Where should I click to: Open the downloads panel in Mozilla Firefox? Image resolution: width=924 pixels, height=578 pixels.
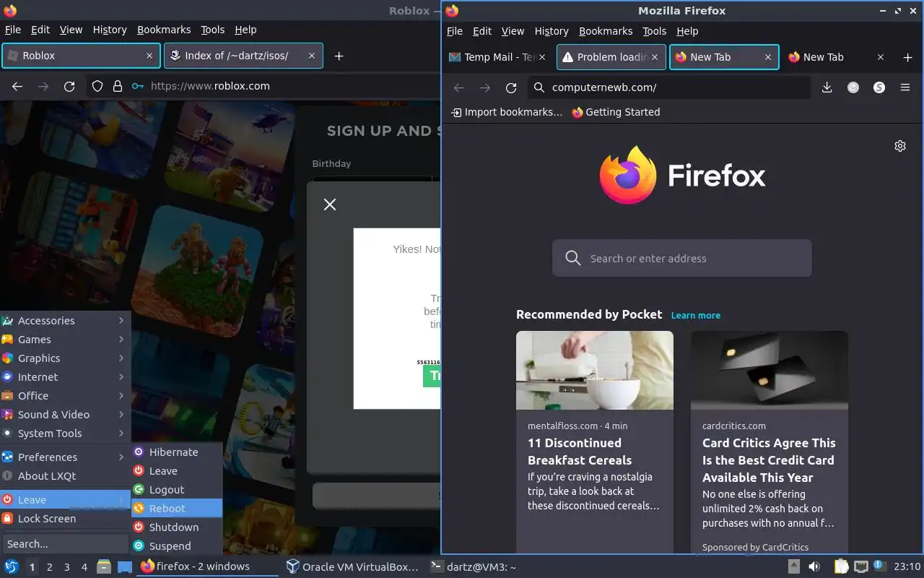tap(827, 87)
